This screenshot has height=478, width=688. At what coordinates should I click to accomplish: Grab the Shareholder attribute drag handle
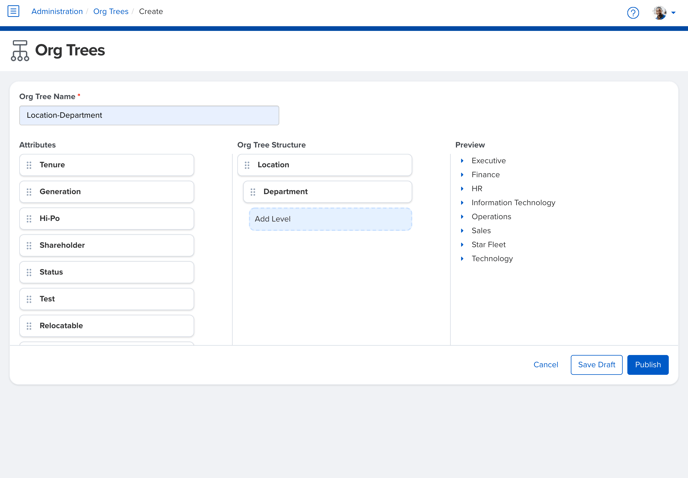[x=29, y=245]
